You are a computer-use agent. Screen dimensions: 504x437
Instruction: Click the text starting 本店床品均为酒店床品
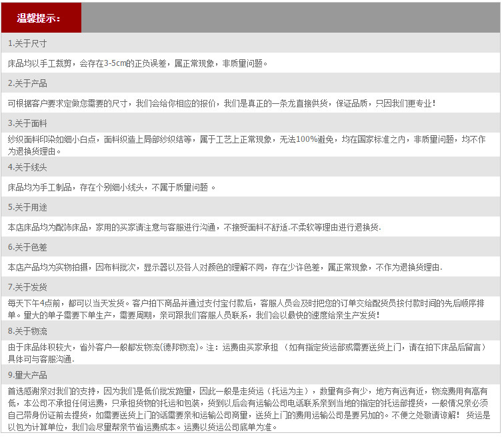tap(195, 227)
